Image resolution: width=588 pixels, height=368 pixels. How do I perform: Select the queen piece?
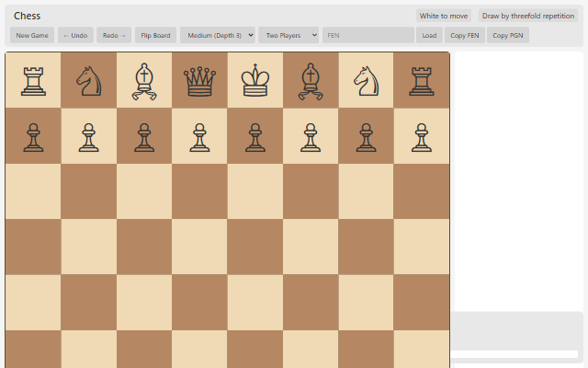(x=200, y=81)
